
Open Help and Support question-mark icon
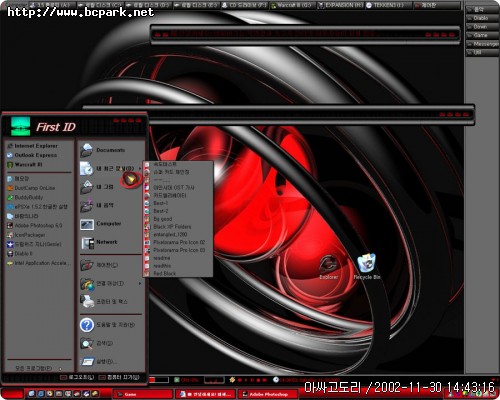point(87,325)
